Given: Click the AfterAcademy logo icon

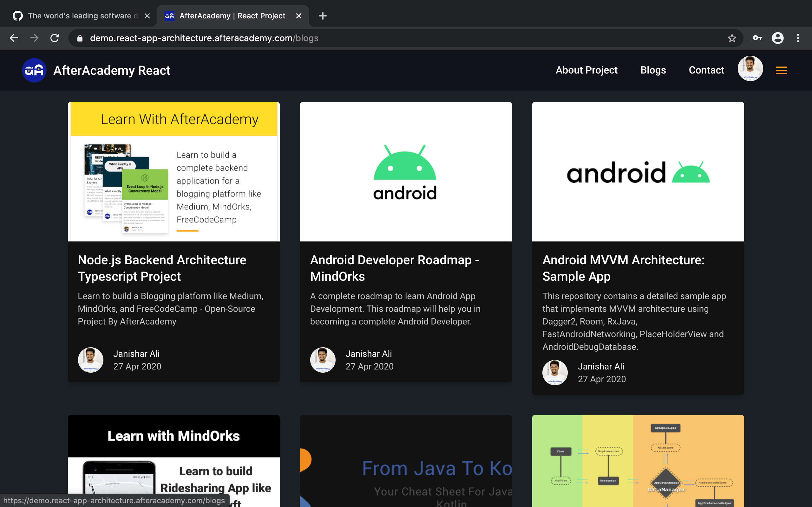Looking at the screenshot, I should 34,70.
